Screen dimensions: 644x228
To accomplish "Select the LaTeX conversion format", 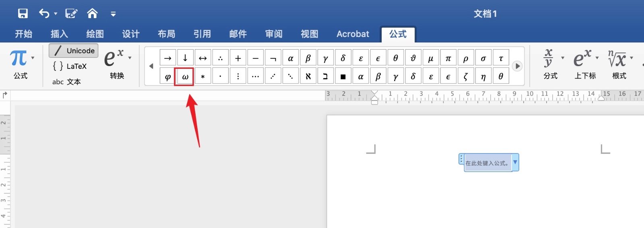I will [70, 66].
